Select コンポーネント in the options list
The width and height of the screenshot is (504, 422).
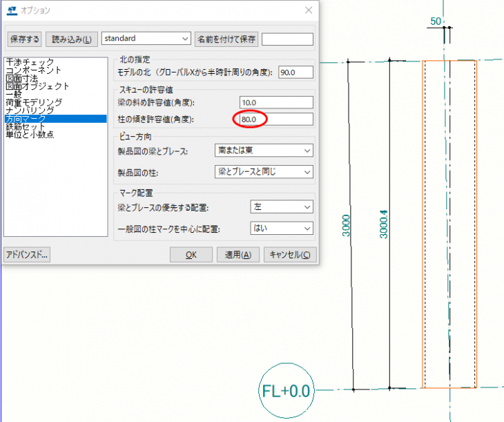coord(33,70)
